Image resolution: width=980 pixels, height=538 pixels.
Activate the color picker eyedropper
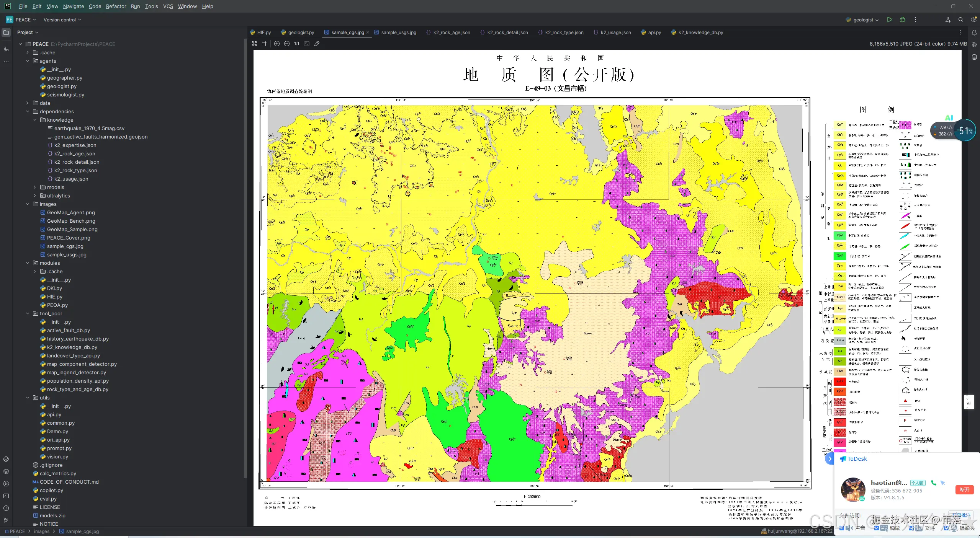317,44
